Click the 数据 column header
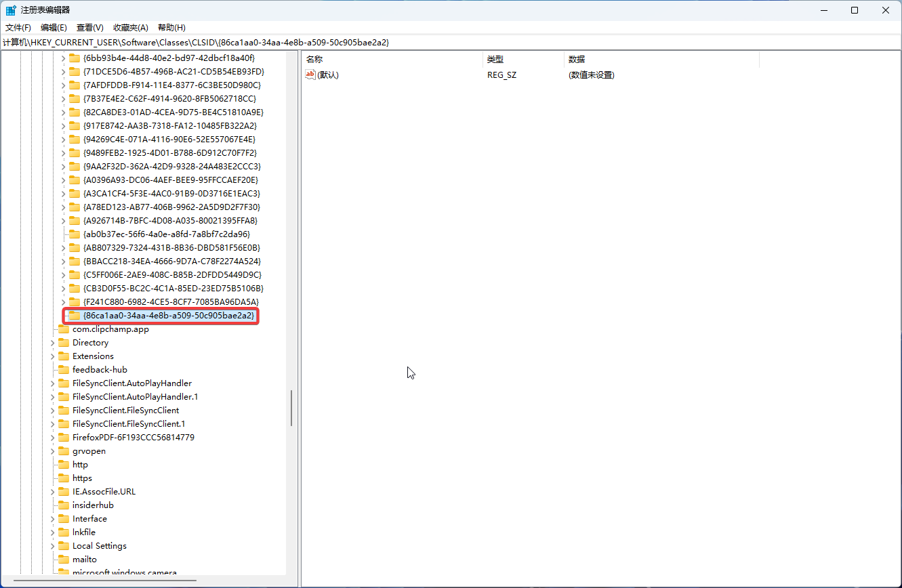The width and height of the screenshot is (902, 588). [x=662, y=60]
